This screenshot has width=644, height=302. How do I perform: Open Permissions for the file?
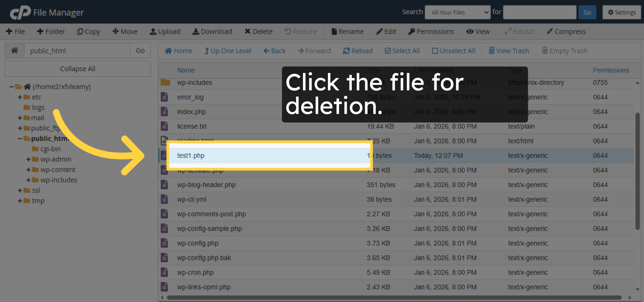click(431, 31)
